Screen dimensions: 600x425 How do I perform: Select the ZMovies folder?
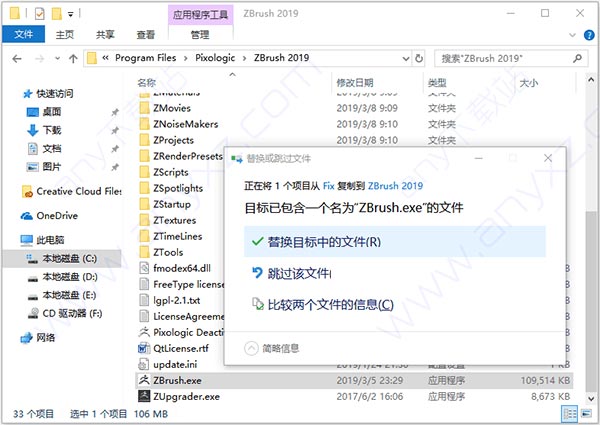[x=172, y=108]
